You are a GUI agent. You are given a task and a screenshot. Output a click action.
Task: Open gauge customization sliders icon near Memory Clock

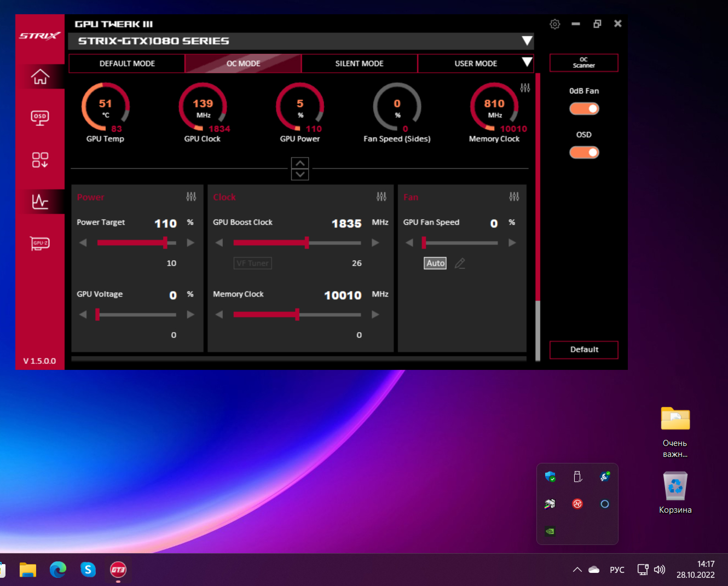525,88
